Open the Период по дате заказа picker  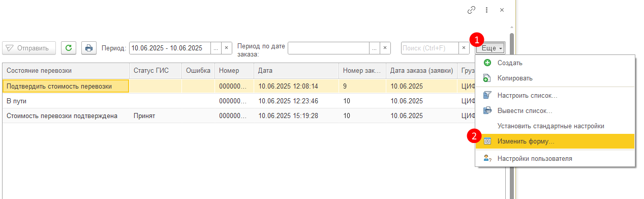coord(375,48)
